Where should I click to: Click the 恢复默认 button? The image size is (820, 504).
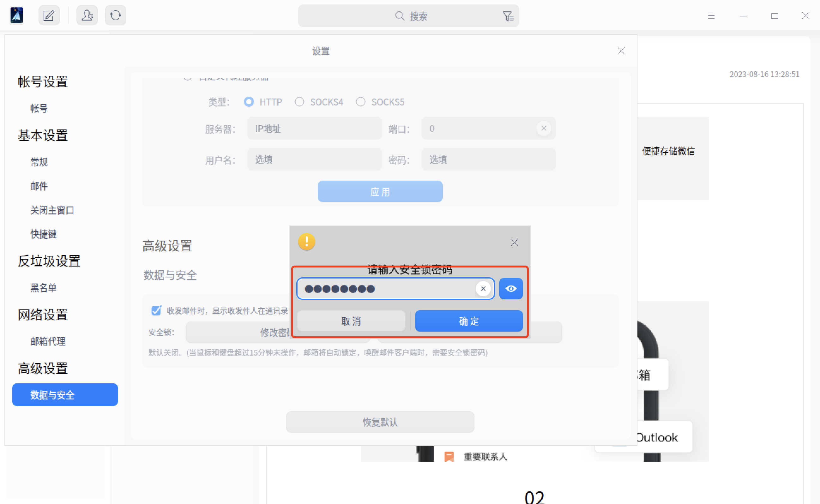tap(380, 422)
